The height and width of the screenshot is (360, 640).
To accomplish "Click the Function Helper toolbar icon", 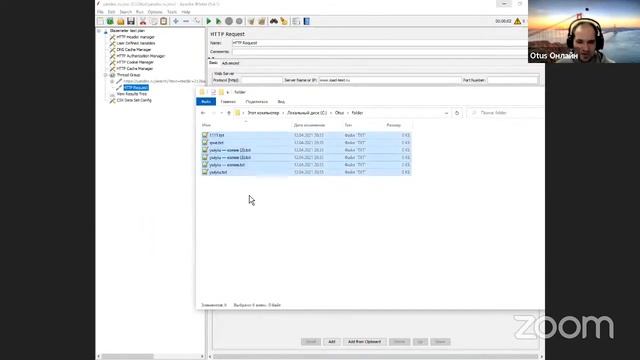I will coord(296,21).
